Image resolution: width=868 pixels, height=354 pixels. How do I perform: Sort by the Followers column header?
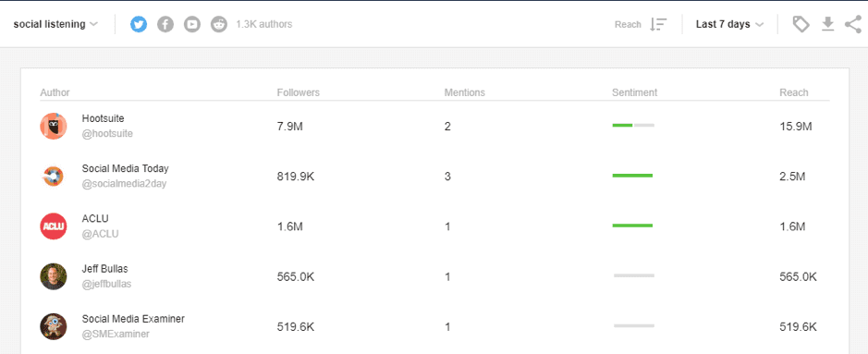point(299,92)
